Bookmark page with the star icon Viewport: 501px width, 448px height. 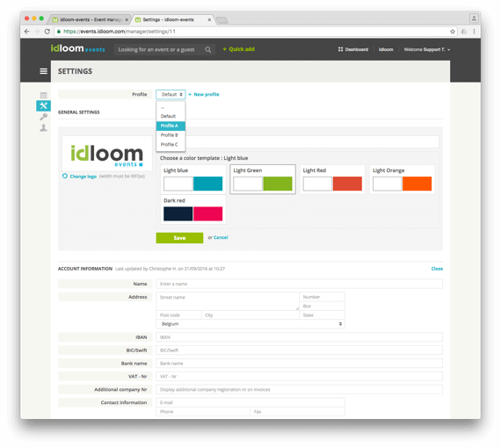pos(453,32)
